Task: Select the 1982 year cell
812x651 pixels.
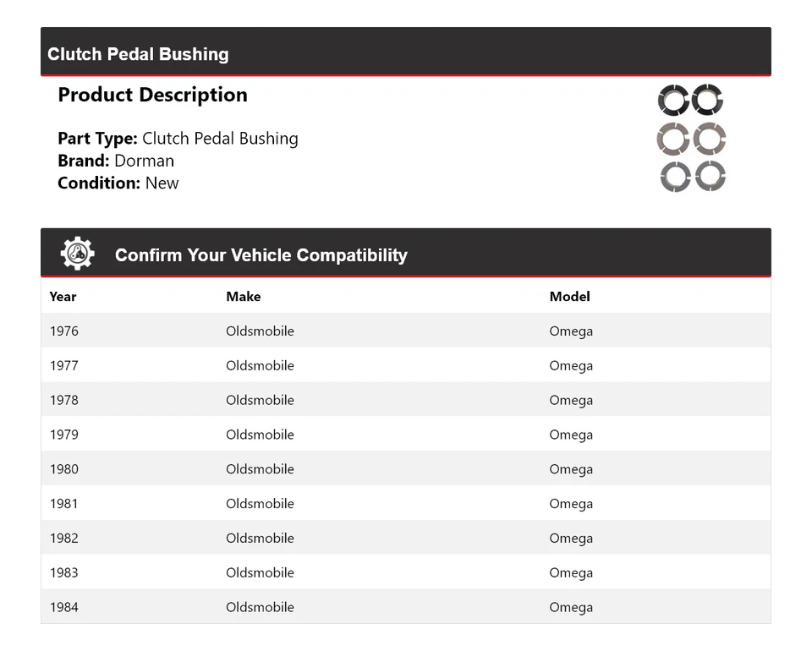Action: pyautogui.click(x=63, y=539)
